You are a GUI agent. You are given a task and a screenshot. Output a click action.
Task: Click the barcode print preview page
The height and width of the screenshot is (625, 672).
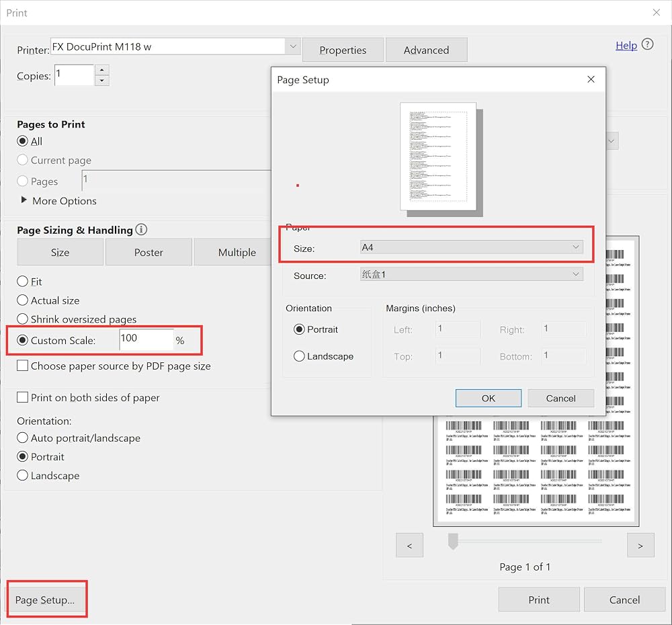tap(536, 469)
